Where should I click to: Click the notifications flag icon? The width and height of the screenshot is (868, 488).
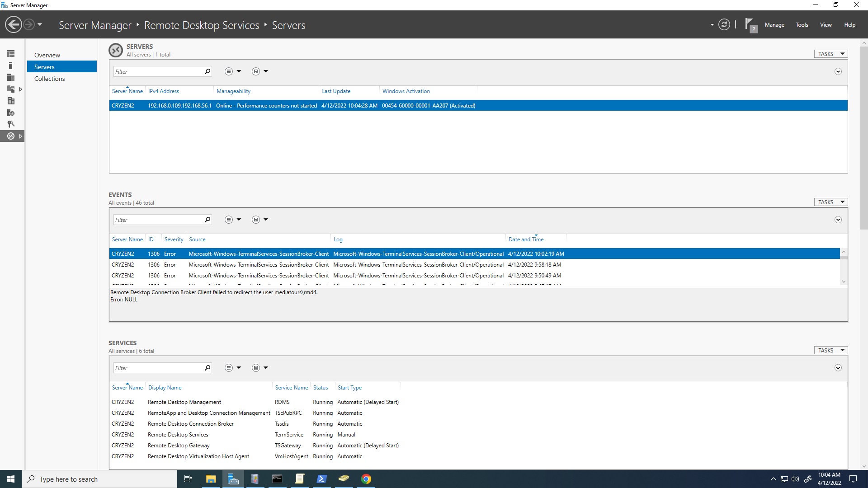coord(750,24)
